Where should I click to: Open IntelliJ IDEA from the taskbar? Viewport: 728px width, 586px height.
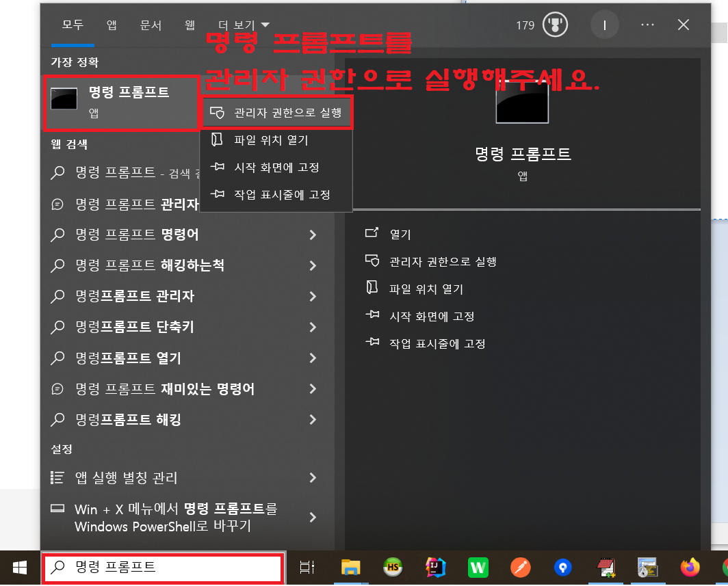coord(435,567)
